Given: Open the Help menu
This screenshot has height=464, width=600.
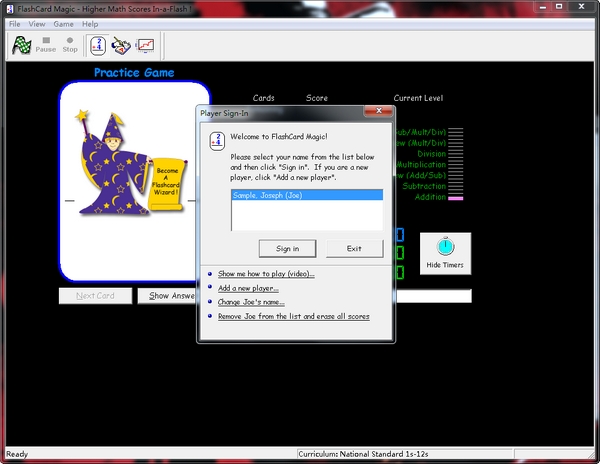Looking at the screenshot, I should [x=90, y=24].
